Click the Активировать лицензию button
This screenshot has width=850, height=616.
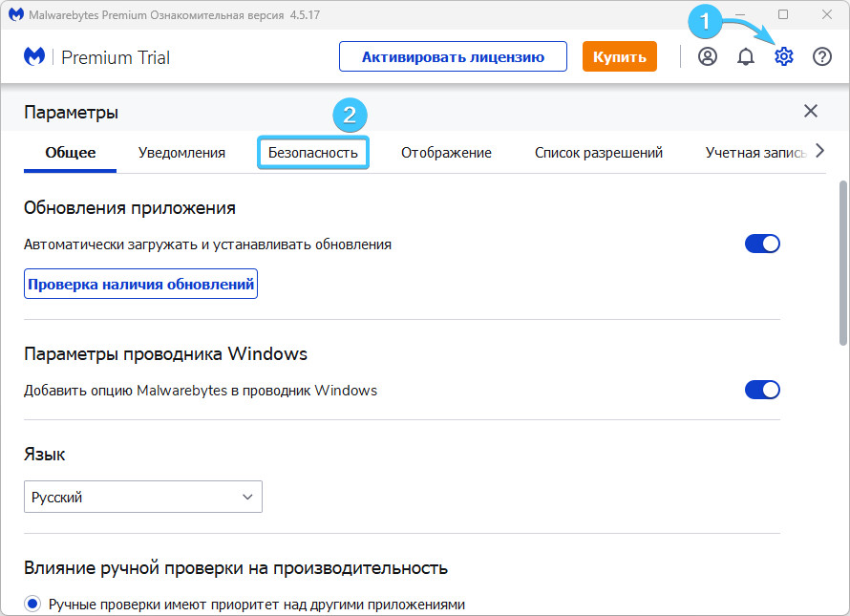(454, 56)
